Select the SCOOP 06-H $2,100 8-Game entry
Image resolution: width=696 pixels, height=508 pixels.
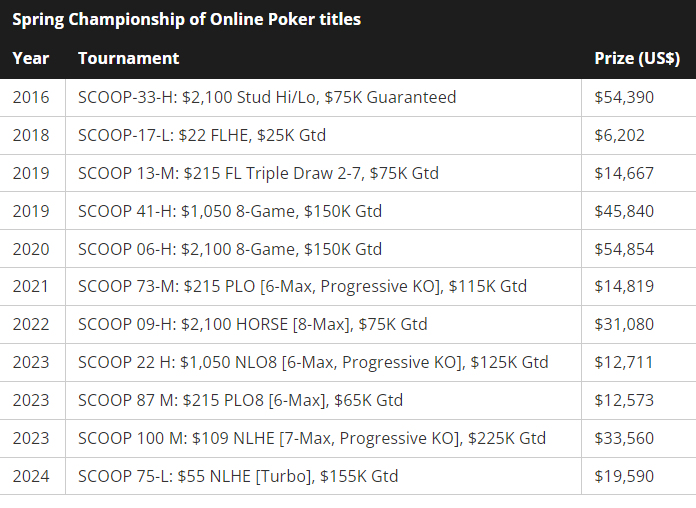click(x=230, y=249)
